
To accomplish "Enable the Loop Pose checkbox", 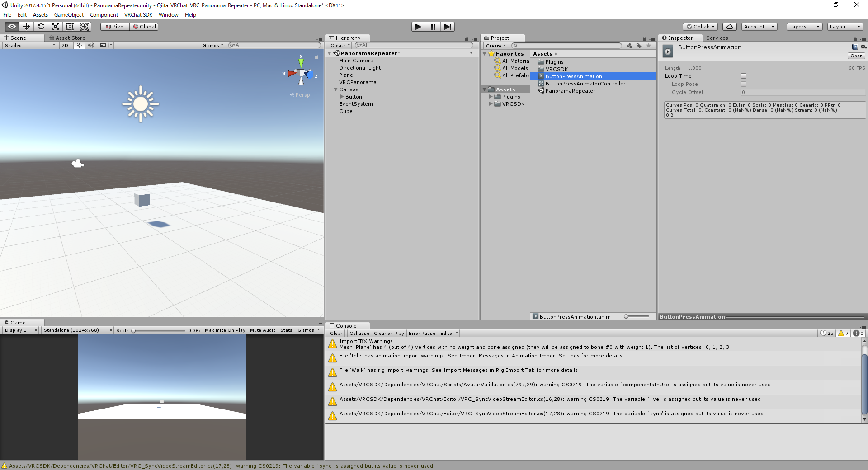I will (x=744, y=84).
